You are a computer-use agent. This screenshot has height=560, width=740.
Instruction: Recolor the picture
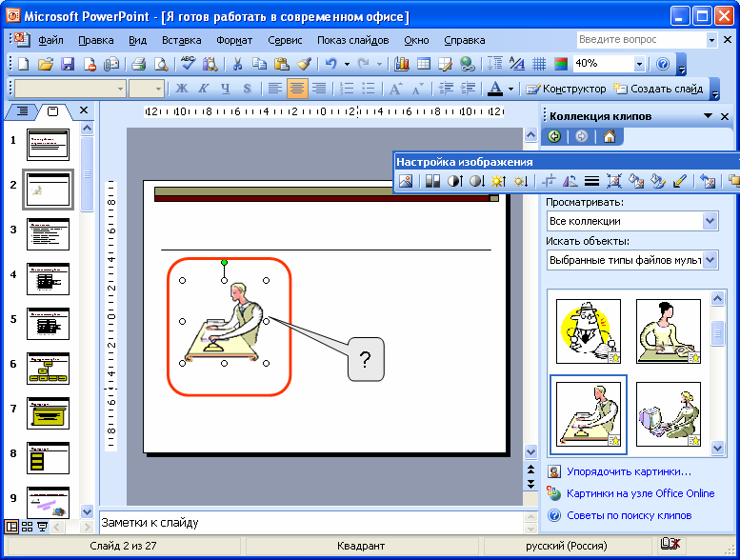click(x=635, y=181)
